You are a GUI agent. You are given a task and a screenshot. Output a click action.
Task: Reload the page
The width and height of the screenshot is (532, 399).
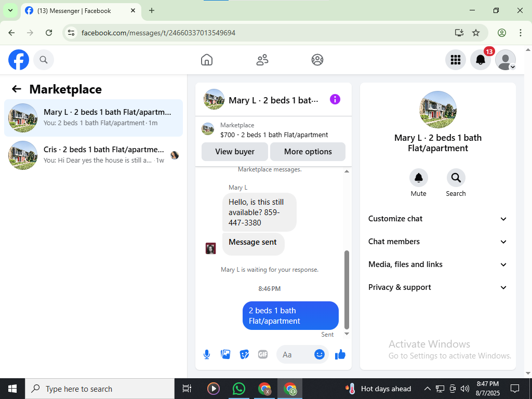(49, 33)
